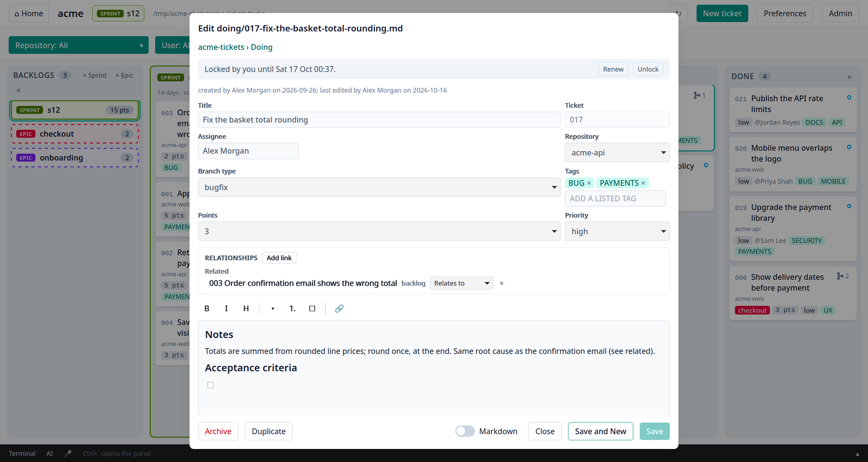The width and height of the screenshot is (868, 462).
Task: Click the Renew lock button
Action: (x=613, y=69)
